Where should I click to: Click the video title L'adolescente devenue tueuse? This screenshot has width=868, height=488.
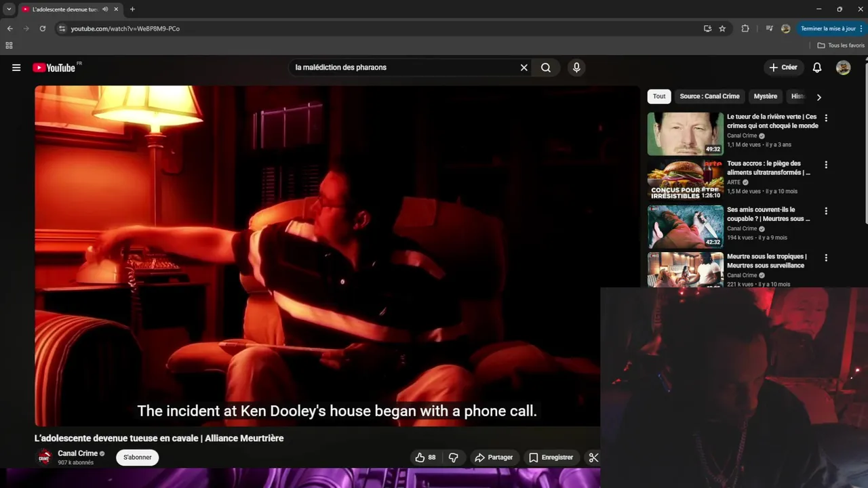click(159, 439)
